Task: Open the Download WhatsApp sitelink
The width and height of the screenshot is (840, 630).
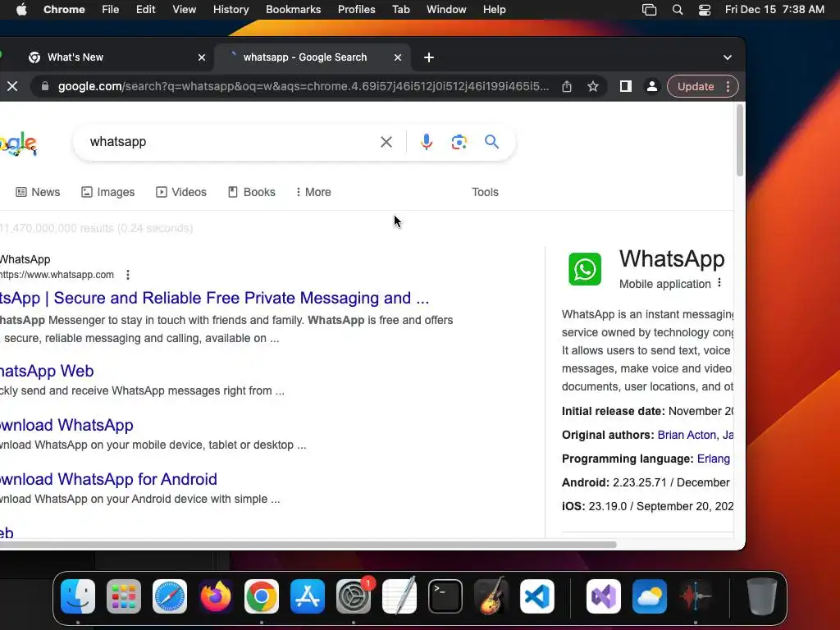Action: pyautogui.click(x=66, y=425)
